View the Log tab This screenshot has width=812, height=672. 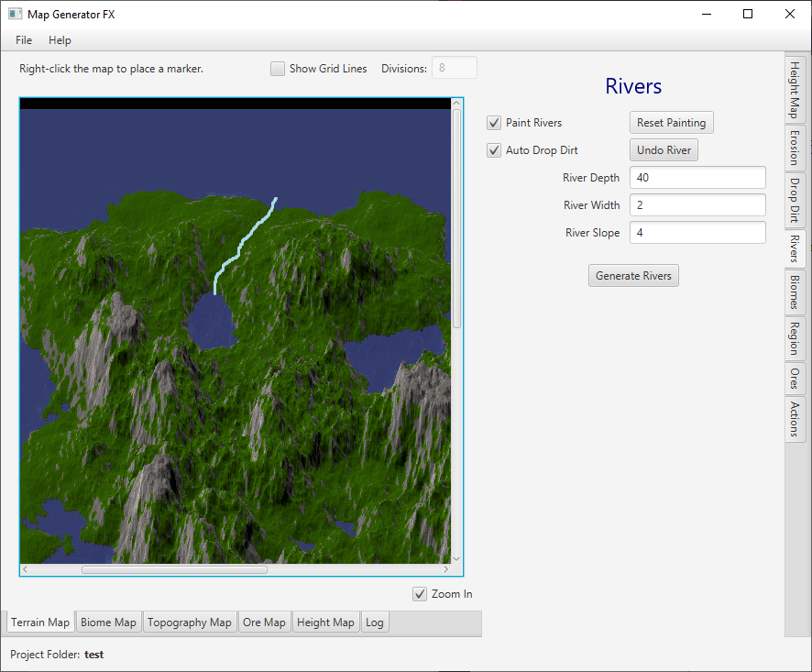click(375, 622)
